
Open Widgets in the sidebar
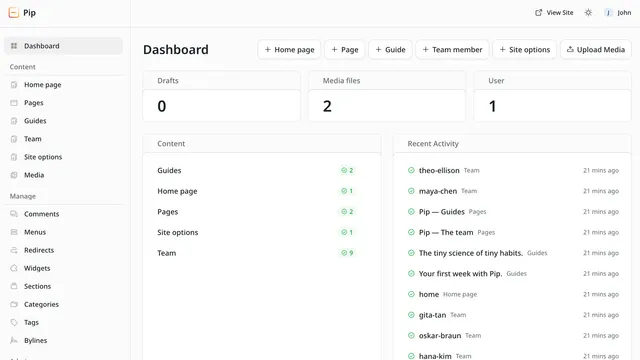coord(63,268)
